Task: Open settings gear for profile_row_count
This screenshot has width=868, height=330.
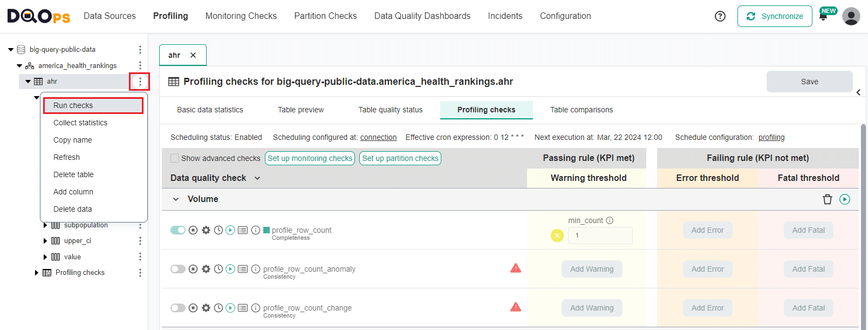Action: [x=206, y=230]
